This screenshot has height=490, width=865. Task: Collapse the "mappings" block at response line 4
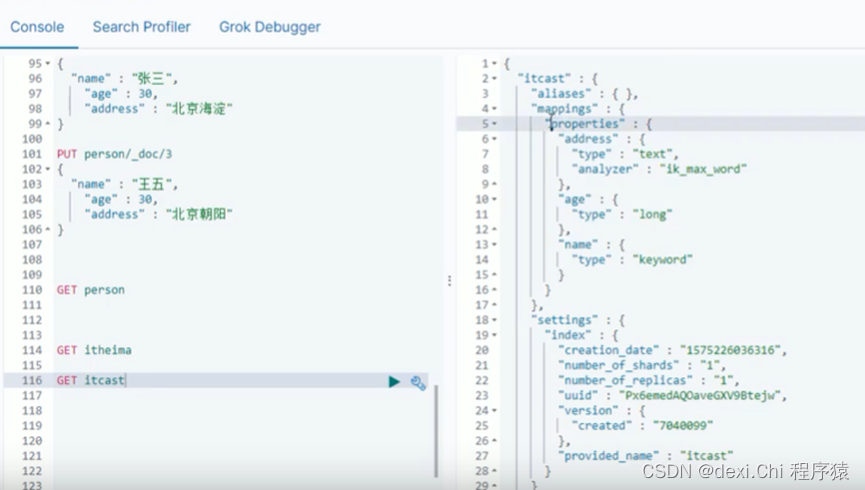pos(494,109)
